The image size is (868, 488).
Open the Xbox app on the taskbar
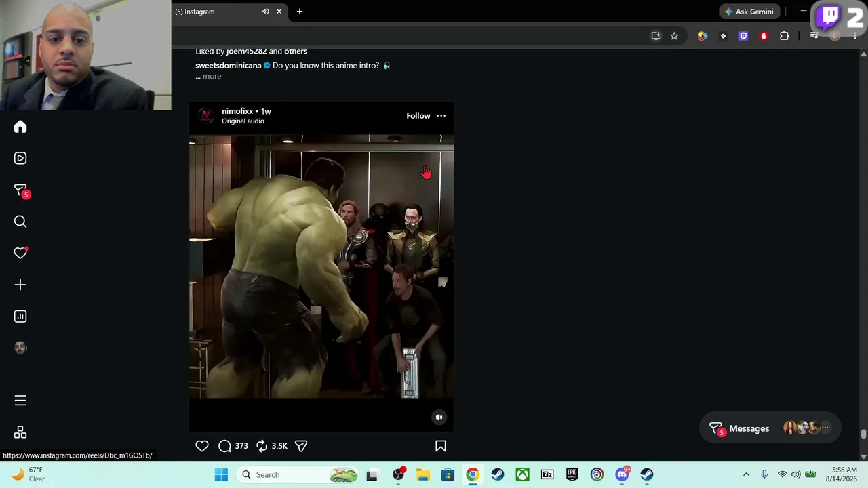click(522, 474)
